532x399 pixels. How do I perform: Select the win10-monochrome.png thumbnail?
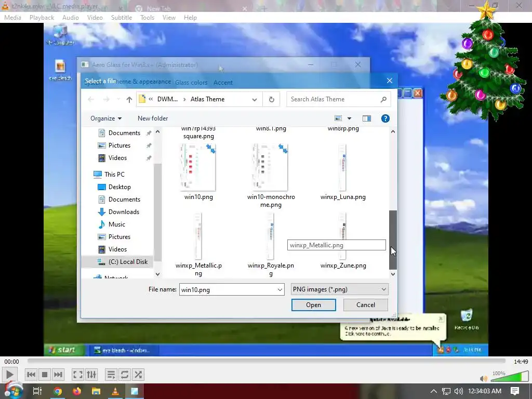pyautogui.click(x=271, y=167)
